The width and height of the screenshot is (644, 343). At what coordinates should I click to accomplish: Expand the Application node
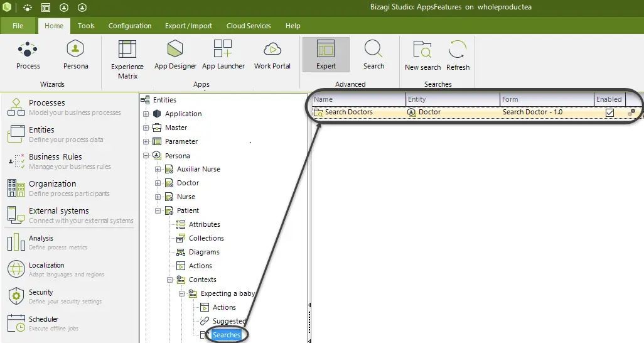click(x=146, y=114)
